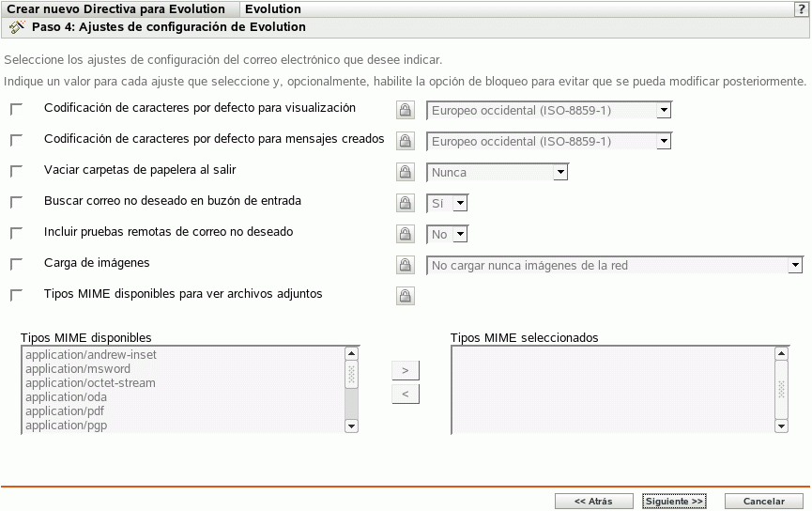The height and width of the screenshot is (511, 812).
Task: Open created messages encoding dropdown
Action: (x=549, y=142)
